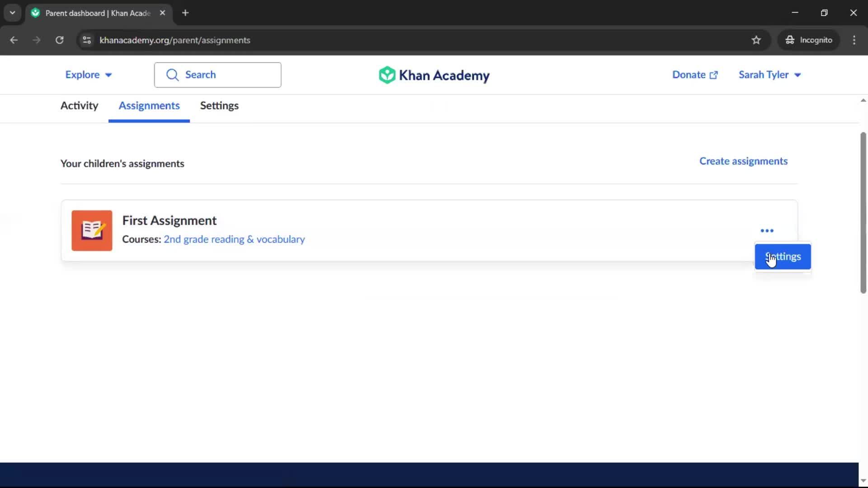The width and height of the screenshot is (868, 488).
Task: View site information icon in address bar
Action: 87,40
